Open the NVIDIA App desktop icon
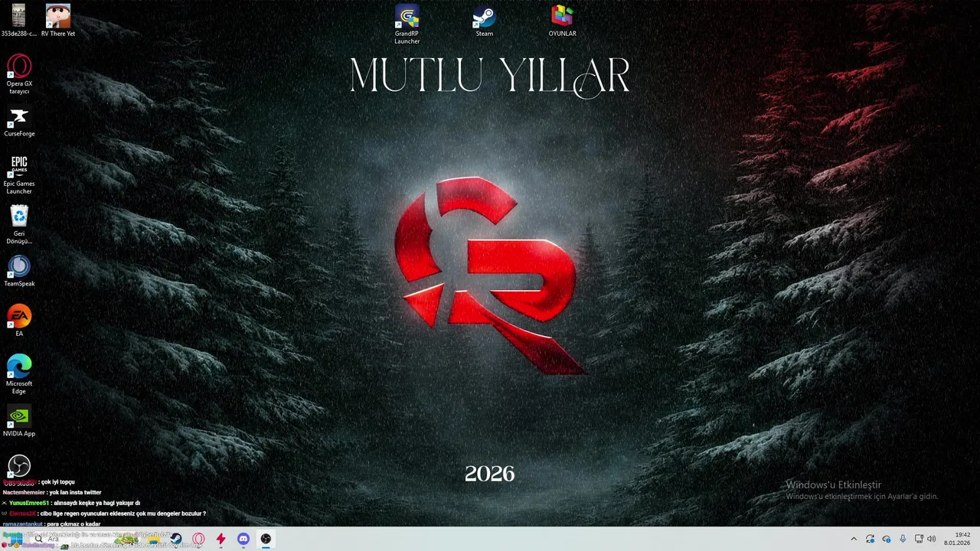 [19, 422]
